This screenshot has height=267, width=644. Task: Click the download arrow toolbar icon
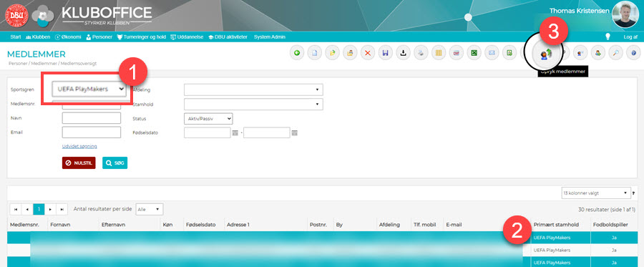pyautogui.click(x=403, y=53)
